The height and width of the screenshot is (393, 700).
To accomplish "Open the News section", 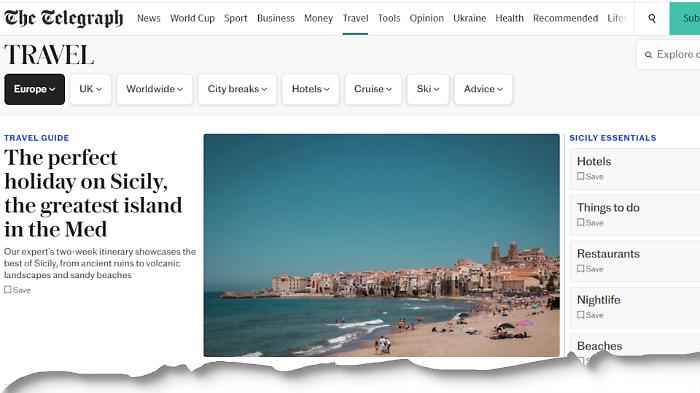I will [x=149, y=18].
